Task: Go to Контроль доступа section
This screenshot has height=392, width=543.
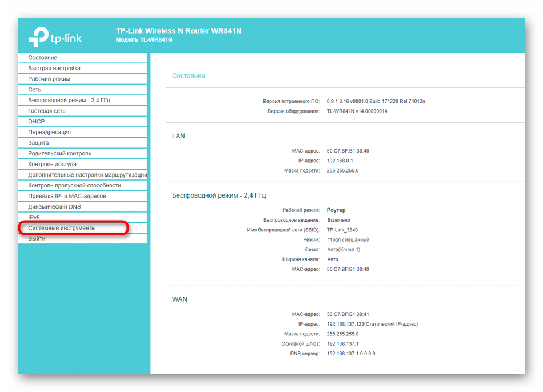Action: (52, 164)
